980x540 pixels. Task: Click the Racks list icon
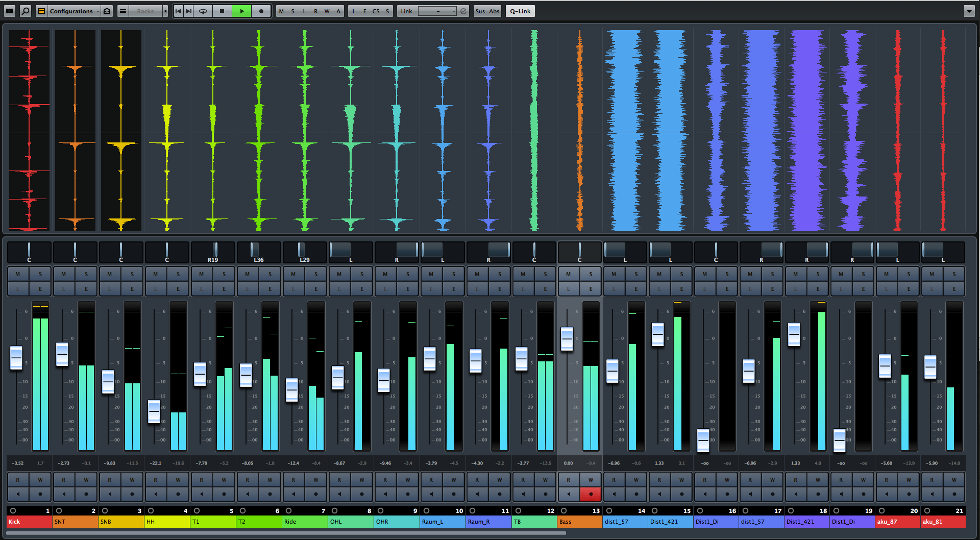(123, 11)
